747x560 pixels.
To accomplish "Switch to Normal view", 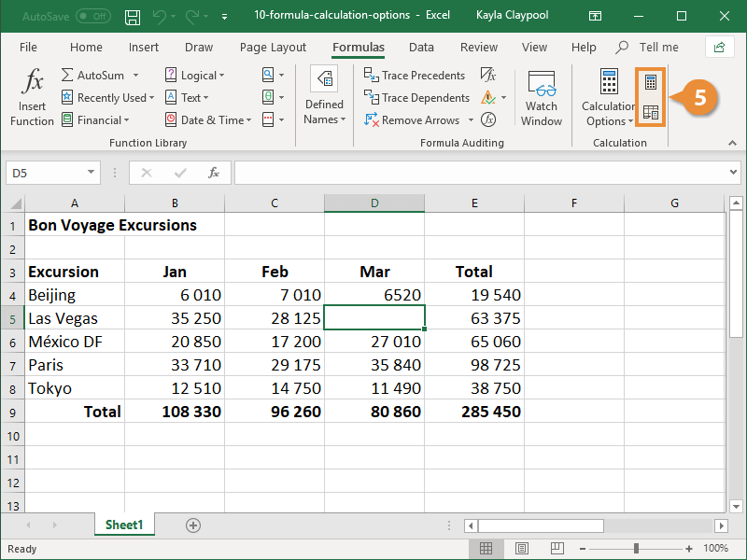I will pyautogui.click(x=486, y=549).
